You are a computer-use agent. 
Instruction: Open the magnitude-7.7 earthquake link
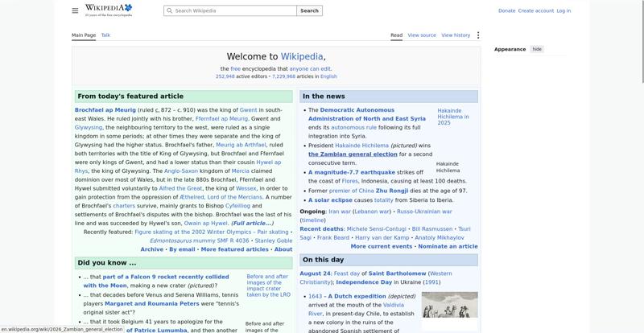(x=352, y=172)
